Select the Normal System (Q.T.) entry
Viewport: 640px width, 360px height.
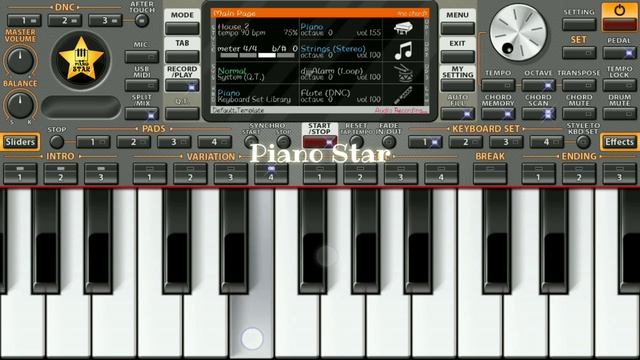coord(257,73)
